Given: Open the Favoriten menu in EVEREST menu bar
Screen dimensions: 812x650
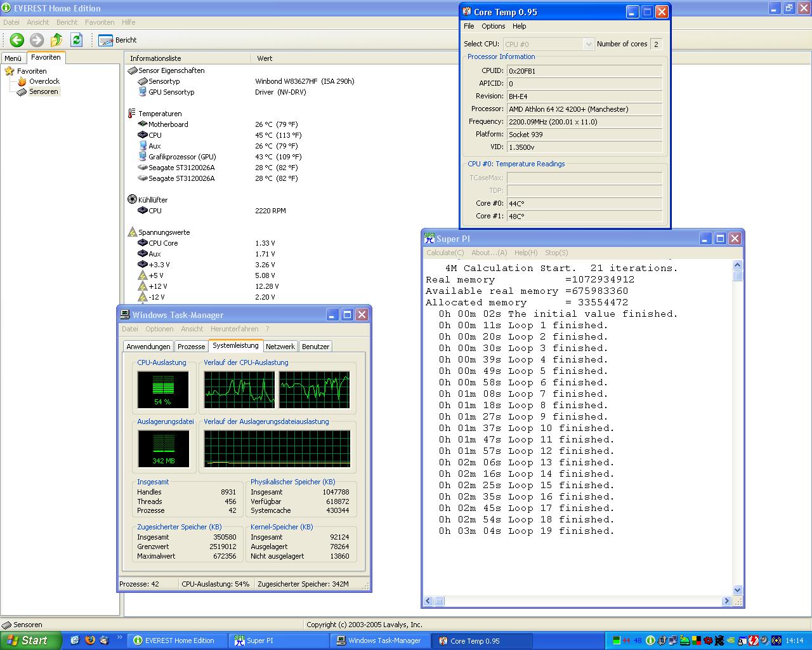Looking at the screenshot, I should (100, 22).
